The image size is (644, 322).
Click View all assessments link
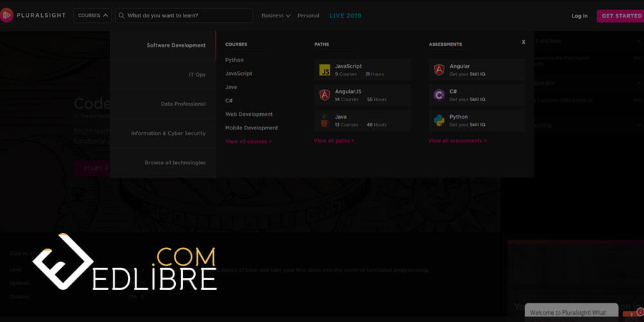tap(457, 140)
